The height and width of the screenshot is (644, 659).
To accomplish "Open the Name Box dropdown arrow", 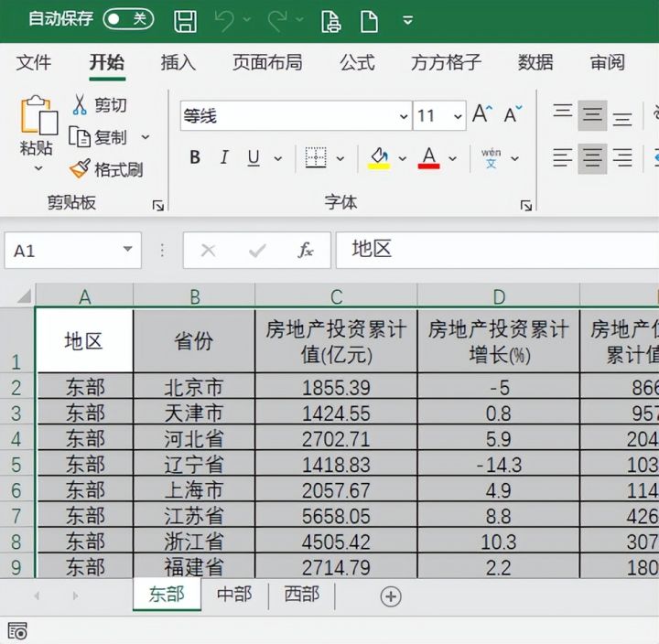I will point(128,250).
